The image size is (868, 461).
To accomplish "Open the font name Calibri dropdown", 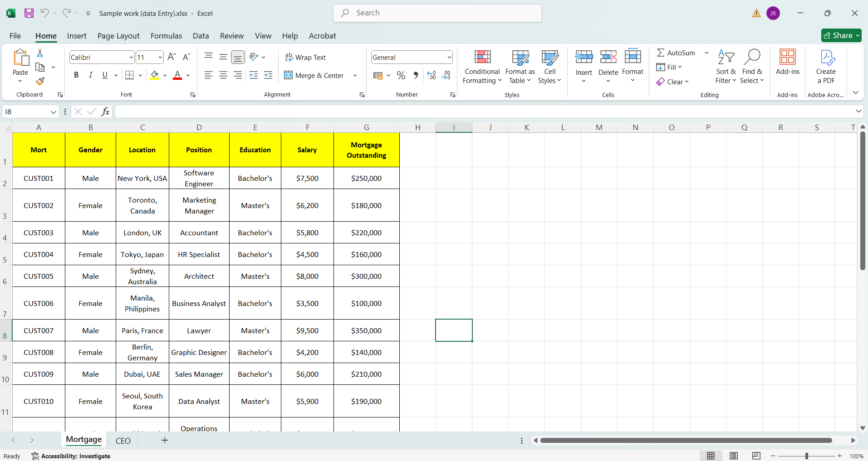I will click(x=131, y=58).
